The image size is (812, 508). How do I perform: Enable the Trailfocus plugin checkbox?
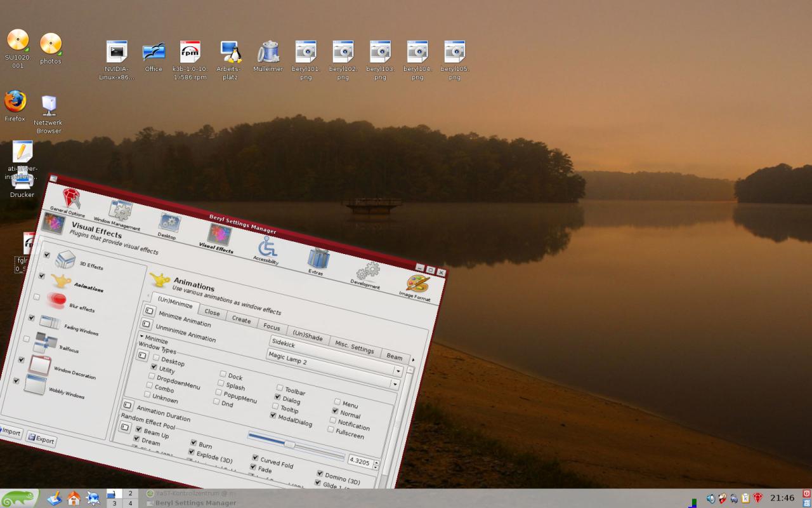click(x=27, y=338)
